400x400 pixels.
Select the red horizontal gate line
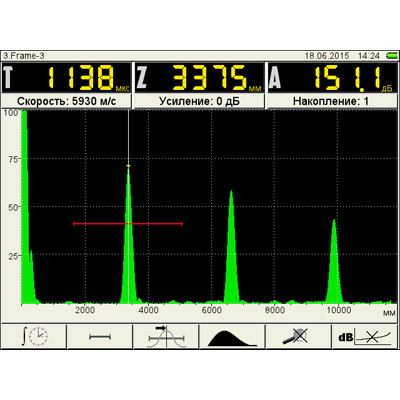pos(128,224)
